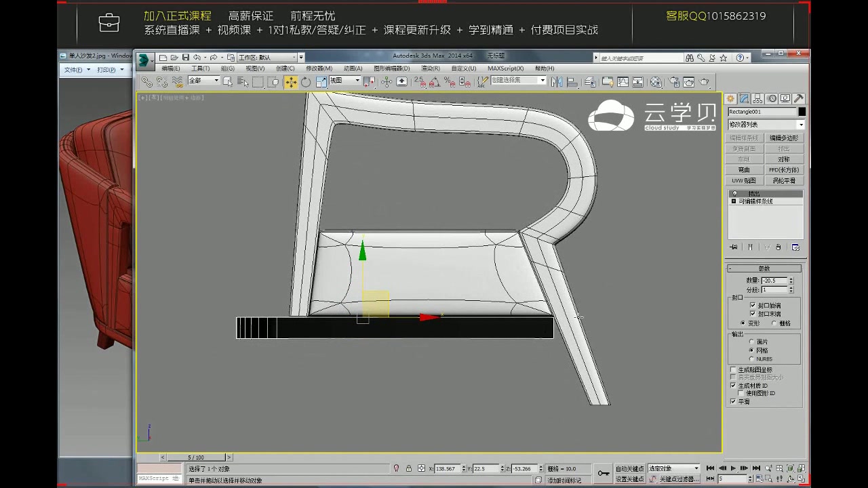Viewport: 868px width, 488px height.
Task: Uncheck the 封口始端 cap option
Action: [x=752, y=305]
